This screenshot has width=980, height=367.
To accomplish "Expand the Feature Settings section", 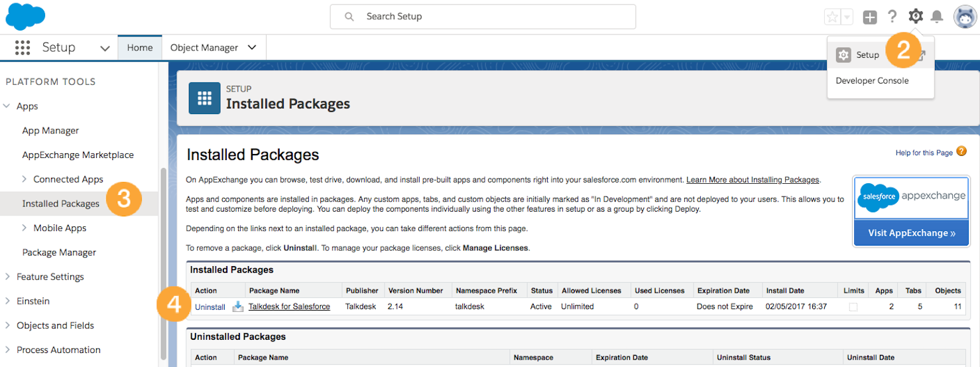I will point(7,277).
